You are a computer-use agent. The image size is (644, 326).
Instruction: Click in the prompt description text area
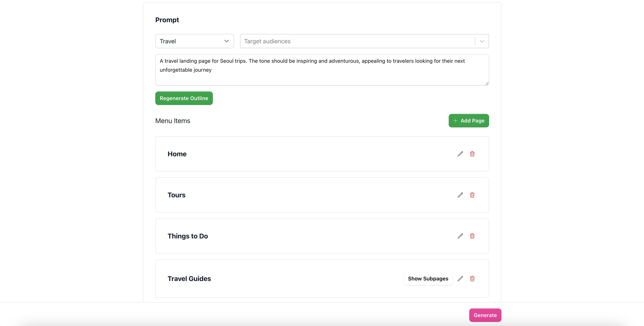(322, 70)
